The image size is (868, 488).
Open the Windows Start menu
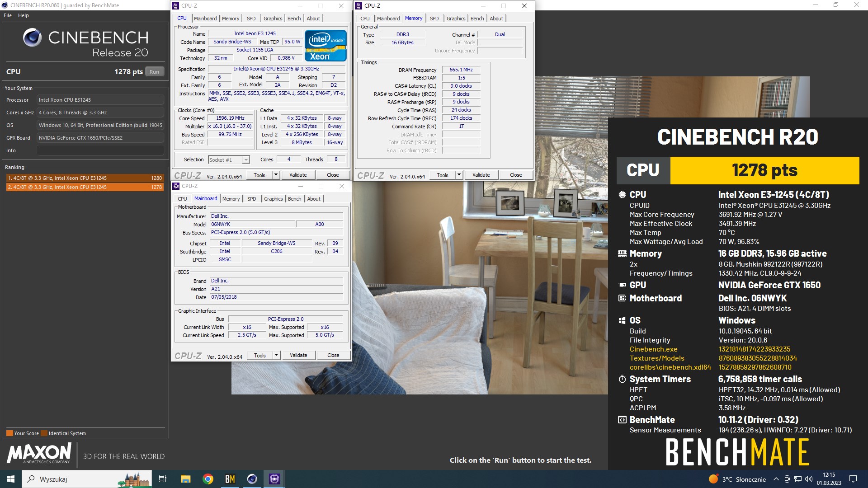(11, 479)
